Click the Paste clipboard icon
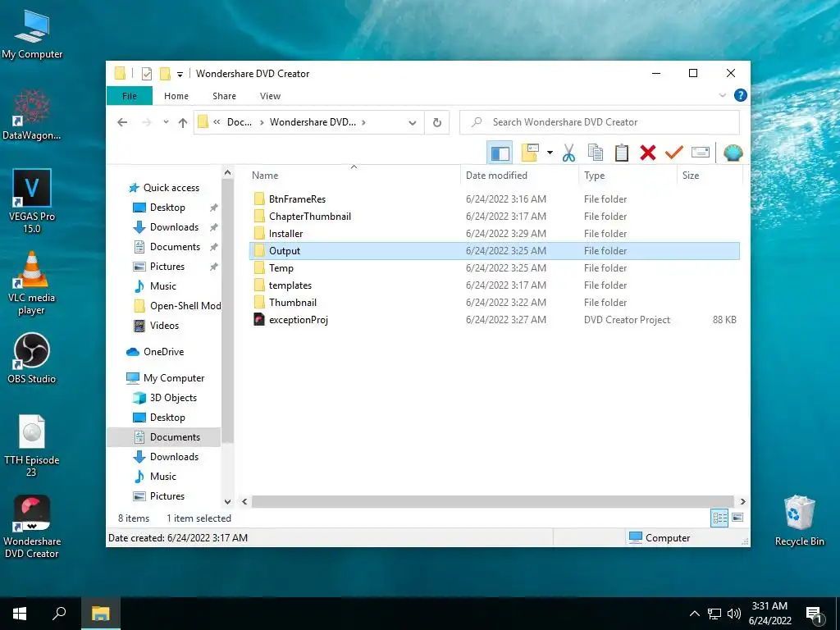This screenshot has width=840, height=630. (622, 153)
